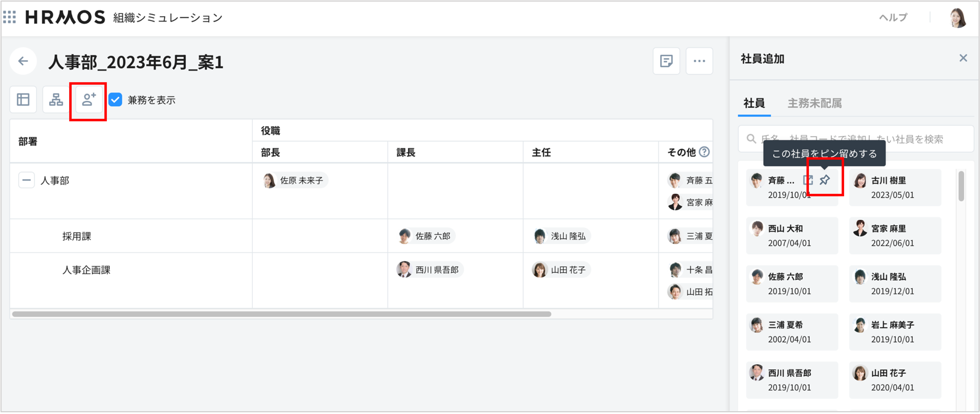Click the ヘルプ link
This screenshot has height=414, width=980.
(x=893, y=17)
